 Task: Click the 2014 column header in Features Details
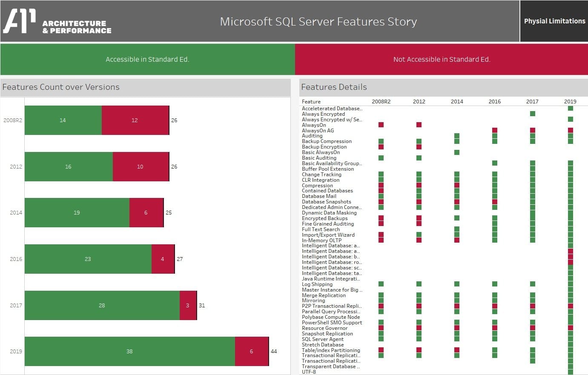click(x=457, y=102)
